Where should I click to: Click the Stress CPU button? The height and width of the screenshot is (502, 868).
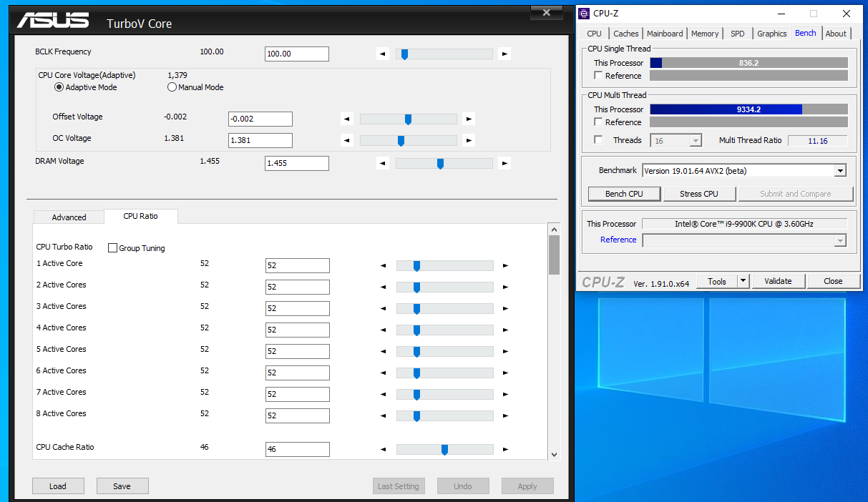(699, 194)
